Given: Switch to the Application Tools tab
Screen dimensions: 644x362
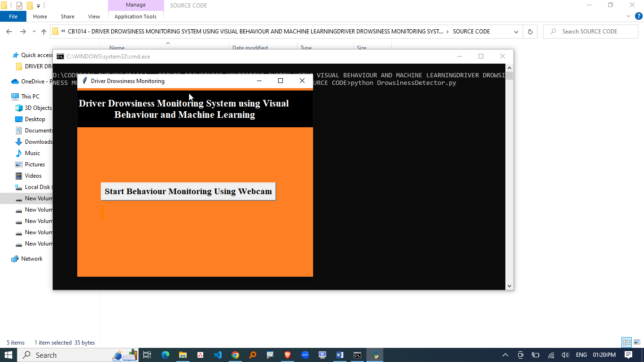Looking at the screenshot, I should pyautogui.click(x=135, y=16).
